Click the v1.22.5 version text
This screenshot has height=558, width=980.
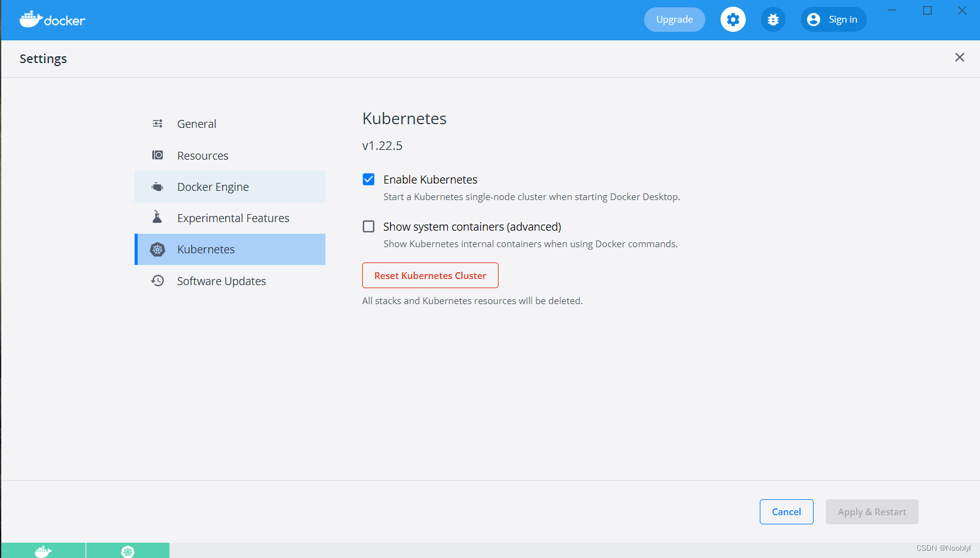tap(382, 146)
